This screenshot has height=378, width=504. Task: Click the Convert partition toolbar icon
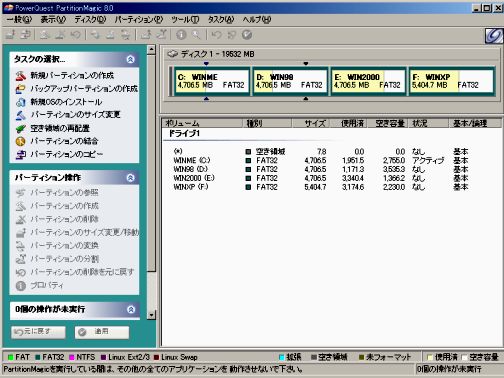tap(126, 35)
